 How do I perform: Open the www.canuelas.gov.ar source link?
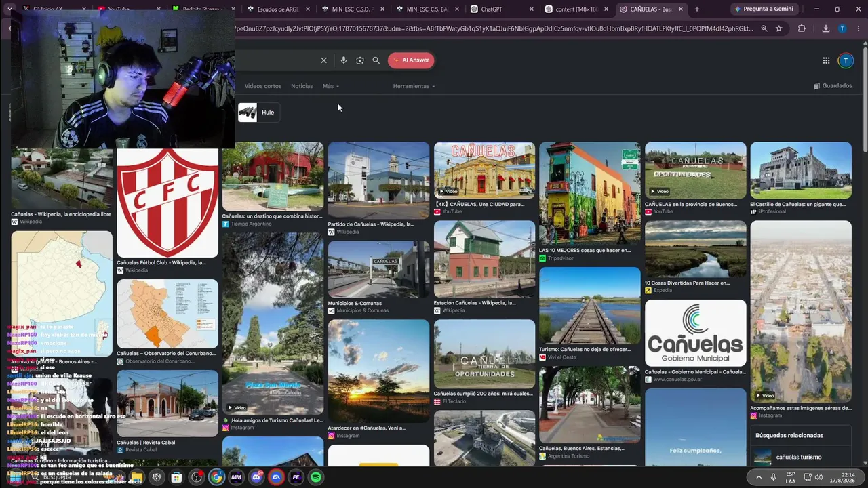click(x=677, y=380)
